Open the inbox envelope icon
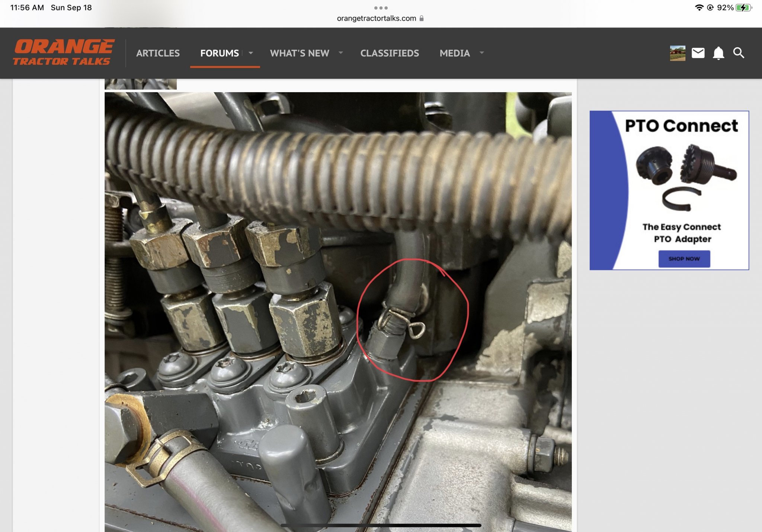The width and height of the screenshot is (762, 532). pyautogui.click(x=698, y=53)
